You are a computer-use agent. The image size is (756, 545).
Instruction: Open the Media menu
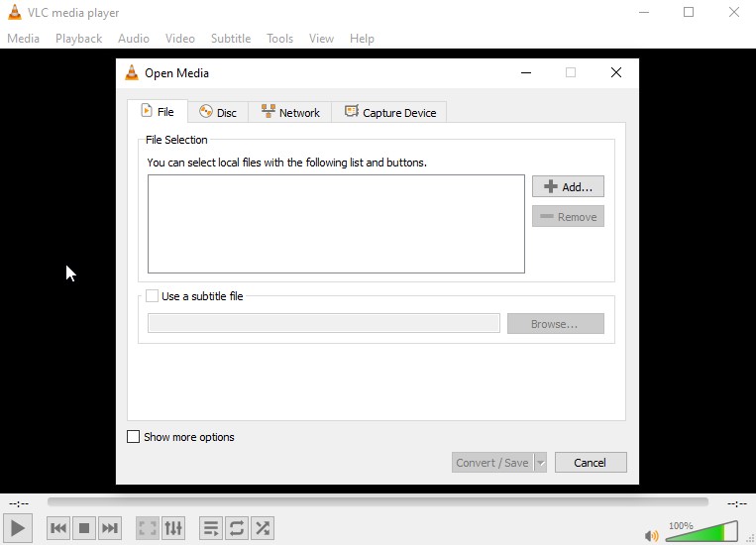[x=23, y=39]
